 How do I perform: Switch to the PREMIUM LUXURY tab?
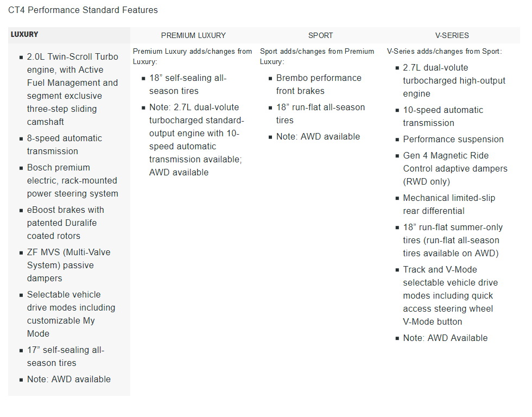tap(193, 35)
